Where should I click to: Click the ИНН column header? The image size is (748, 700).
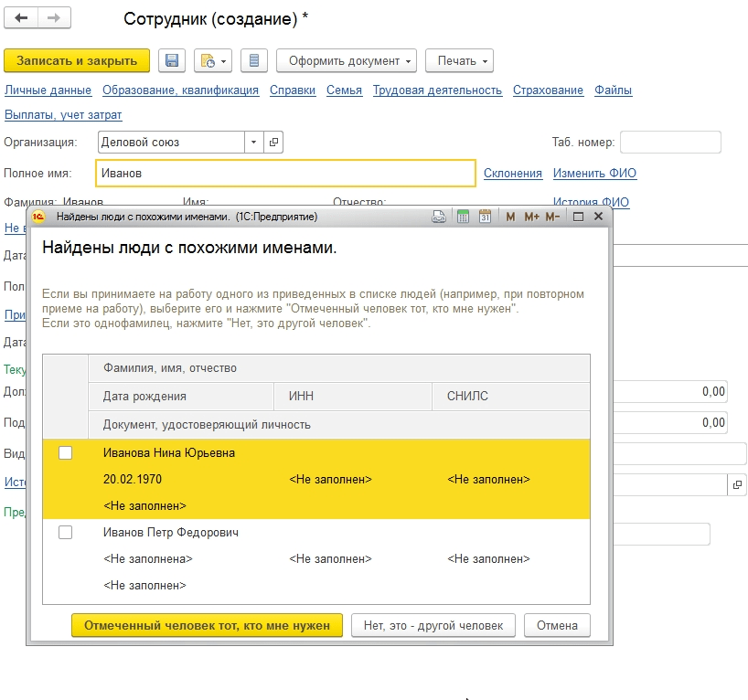[x=353, y=397]
